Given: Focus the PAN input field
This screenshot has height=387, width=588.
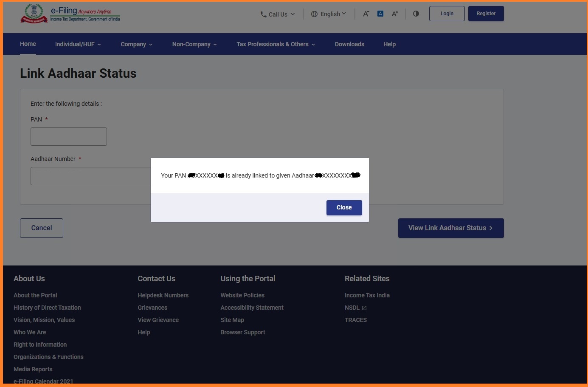Looking at the screenshot, I should pos(69,137).
